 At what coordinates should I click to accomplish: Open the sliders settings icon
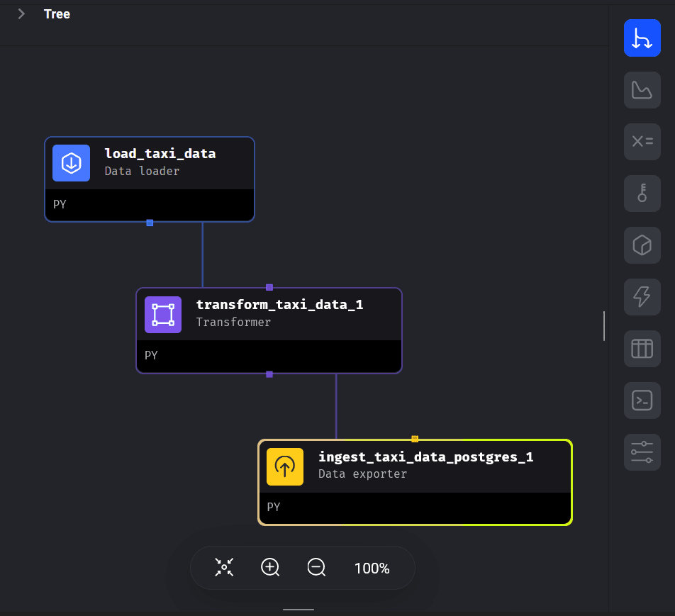642,452
